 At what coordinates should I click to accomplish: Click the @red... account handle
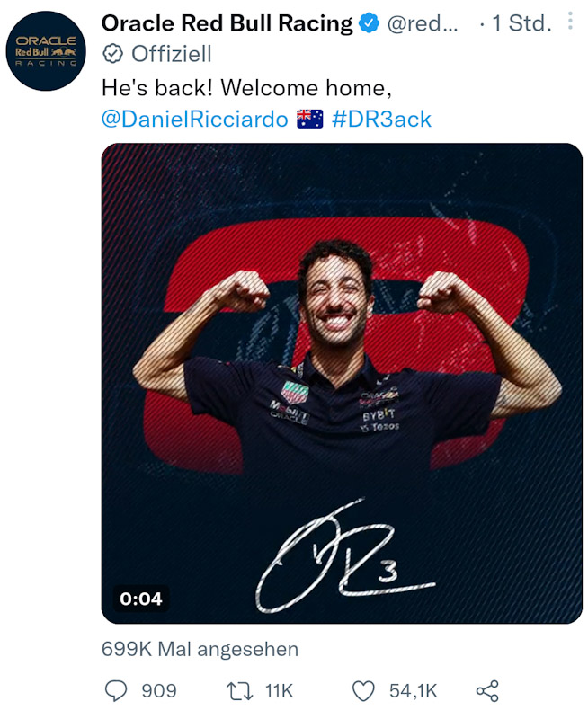click(x=423, y=23)
